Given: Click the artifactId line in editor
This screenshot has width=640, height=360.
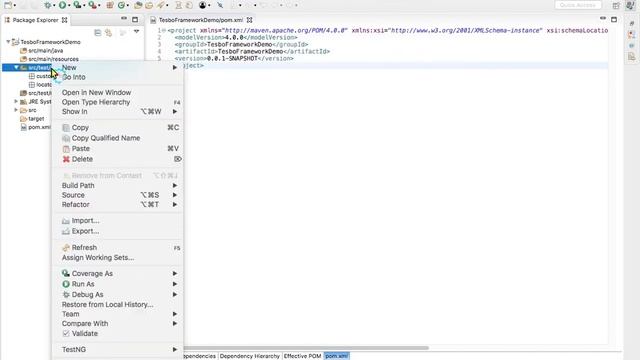Looking at the screenshot, I should [x=252, y=51].
